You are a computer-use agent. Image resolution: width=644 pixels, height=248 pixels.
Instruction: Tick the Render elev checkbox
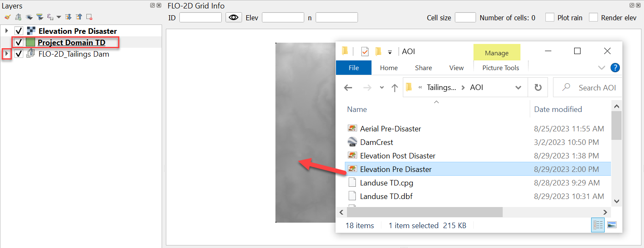(x=594, y=17)
